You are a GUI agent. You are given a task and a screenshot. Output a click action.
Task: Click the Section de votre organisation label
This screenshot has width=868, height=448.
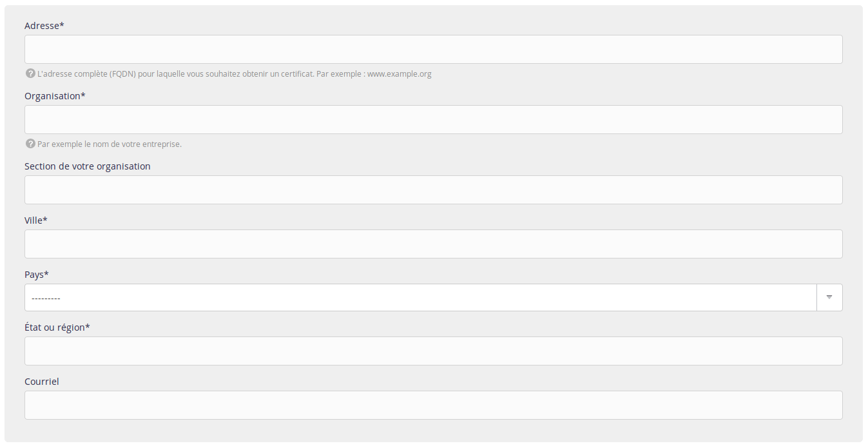tap(88, 166)
